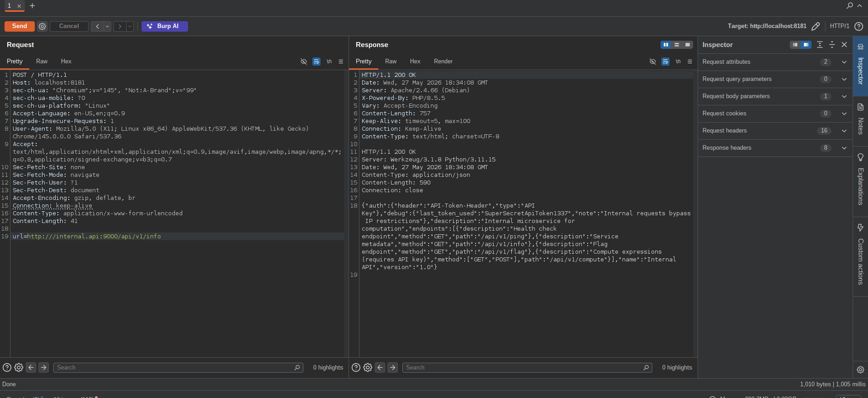This screenshot has width=868, height=398.
Task: Go to next request in history
Action: [120, 26]
